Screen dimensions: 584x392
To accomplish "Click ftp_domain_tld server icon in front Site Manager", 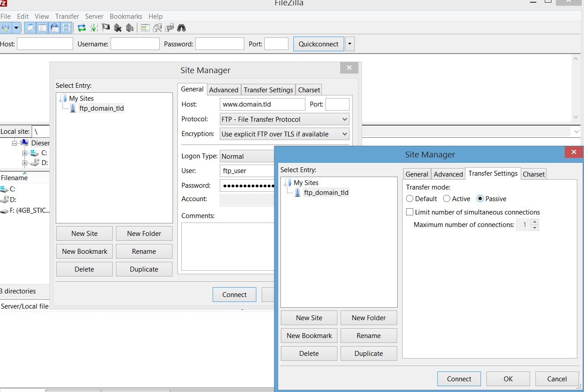I will (298, 193).
